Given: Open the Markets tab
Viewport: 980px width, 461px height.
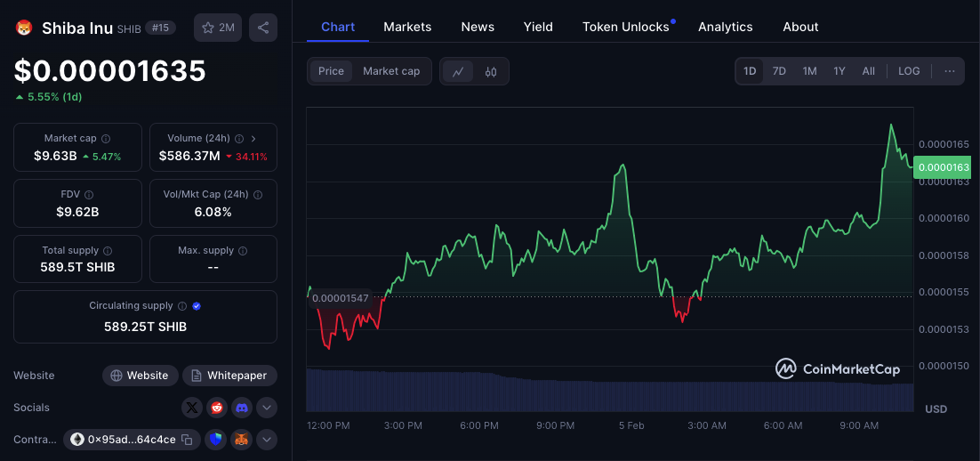Looking at the screenshot, I should coord(407,27).
